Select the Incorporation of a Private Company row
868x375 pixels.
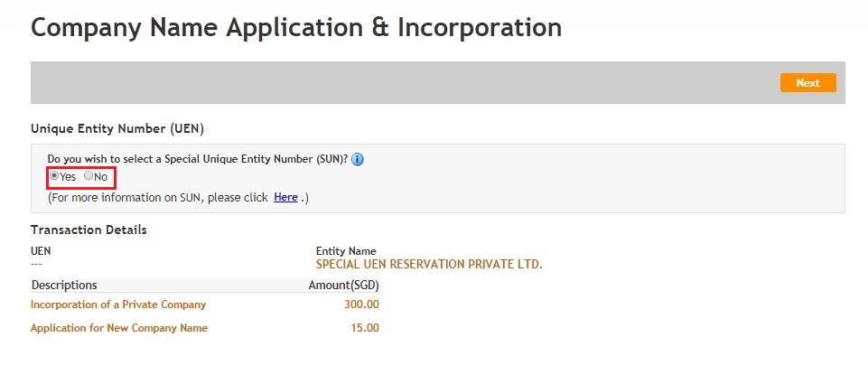click(x=205, y=305)
